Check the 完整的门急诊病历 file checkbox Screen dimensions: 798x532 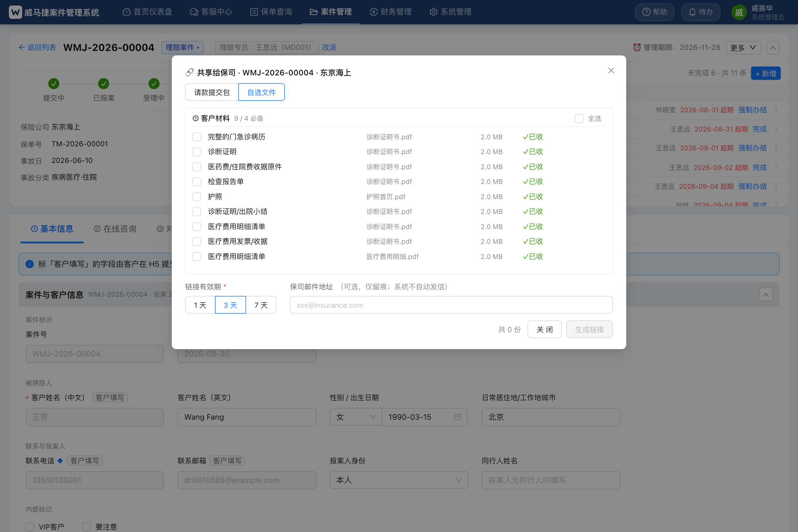coord(197,137)
